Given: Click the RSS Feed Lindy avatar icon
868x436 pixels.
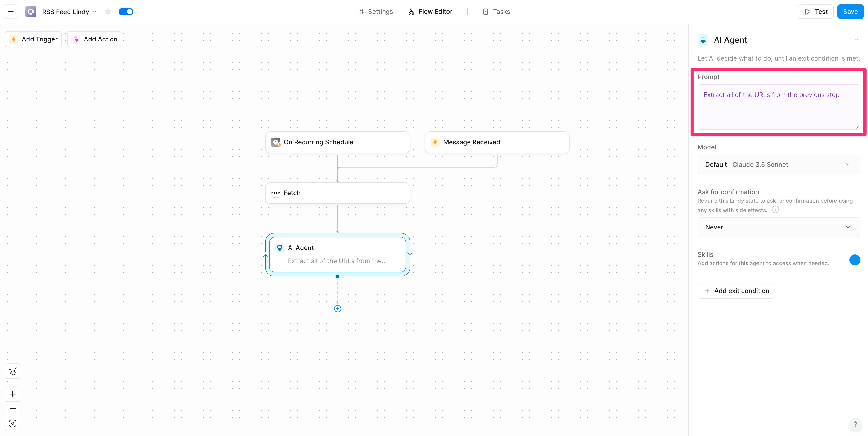Looking at the screenshot, I should click(31, 12).
